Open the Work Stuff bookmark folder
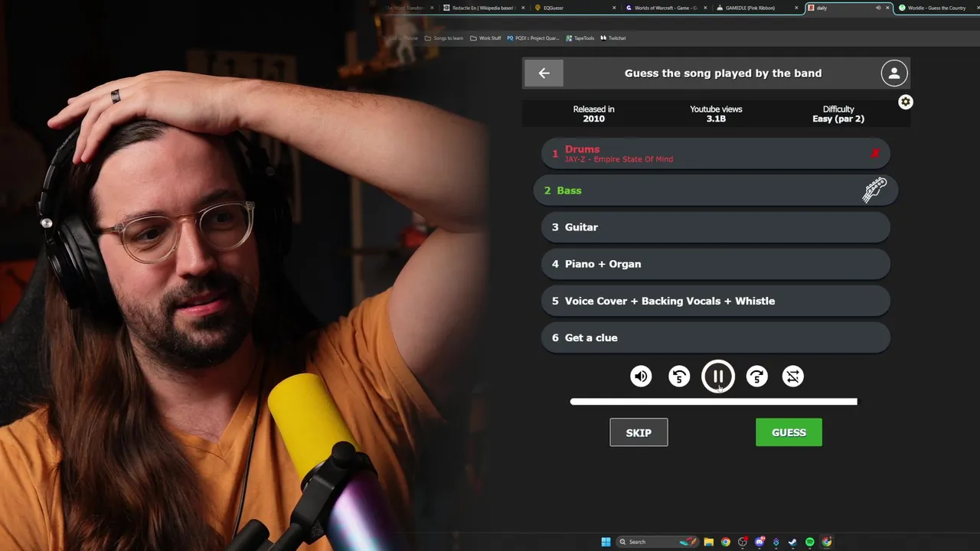The height and width of the screenshot is (551, 980). (x=485, y=37)
